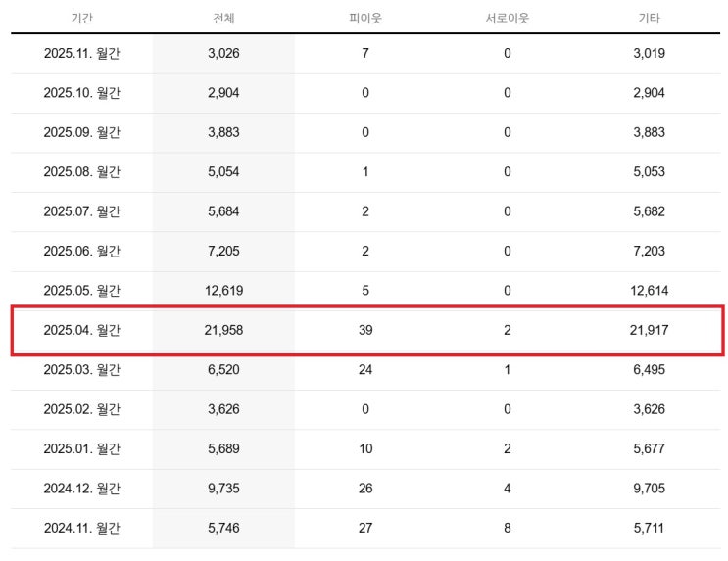Select the 2025.11. 월간 row label
This screenshot has height=561, width=728.
[x=81, y=53]
